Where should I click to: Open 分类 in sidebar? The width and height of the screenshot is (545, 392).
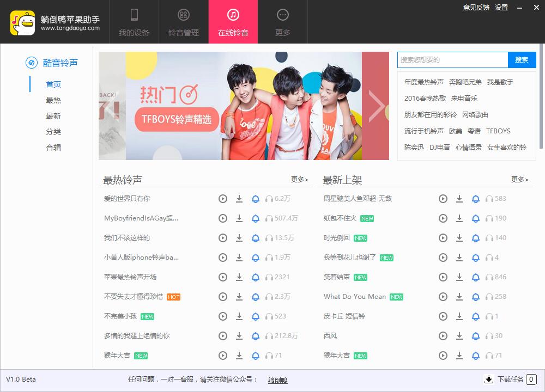(x=53, y=132)
